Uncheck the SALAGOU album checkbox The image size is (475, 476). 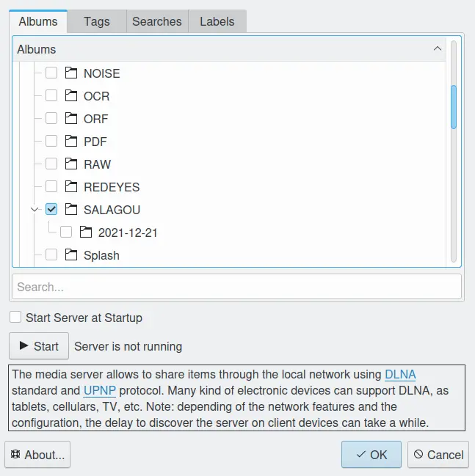coord(51,209)
